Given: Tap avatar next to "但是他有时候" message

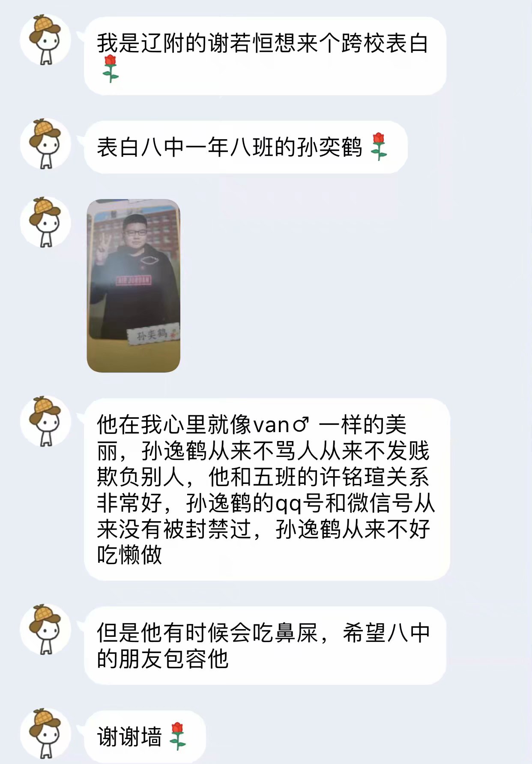Looking at the screenshot, I should 45,630.
